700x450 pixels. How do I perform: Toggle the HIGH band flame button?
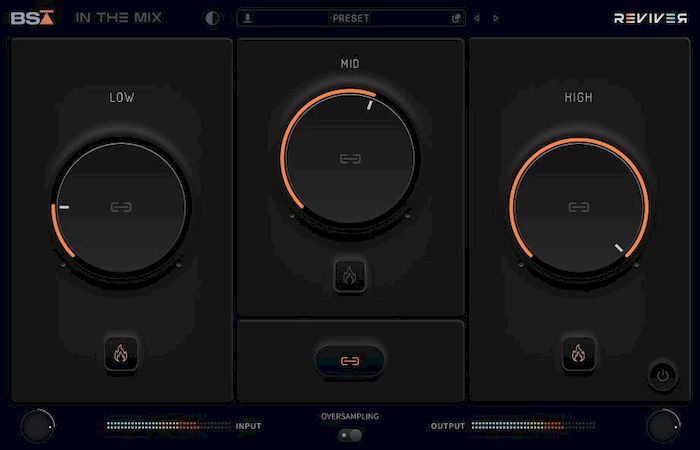pyautogui.click(x=579, y=354)
